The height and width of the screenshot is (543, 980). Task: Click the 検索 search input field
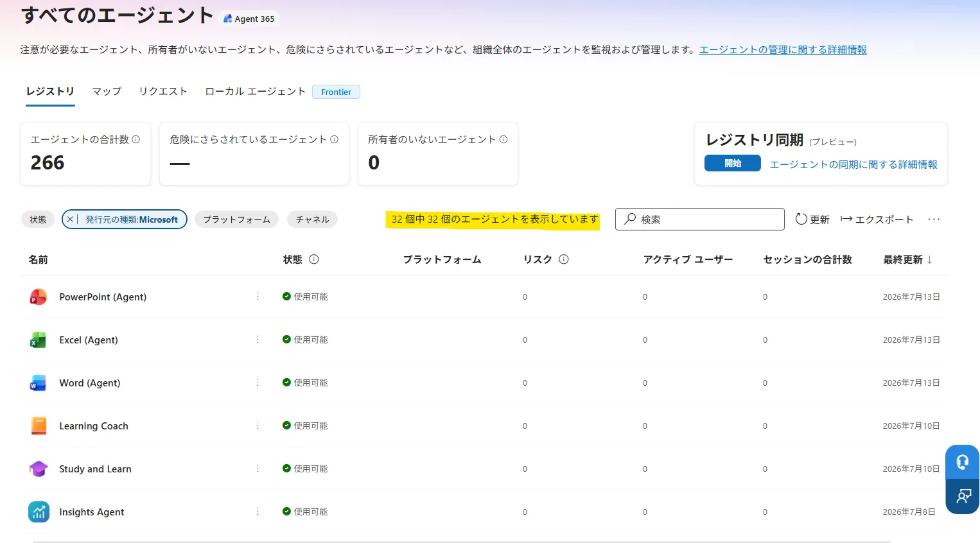(x=700, y=220)
